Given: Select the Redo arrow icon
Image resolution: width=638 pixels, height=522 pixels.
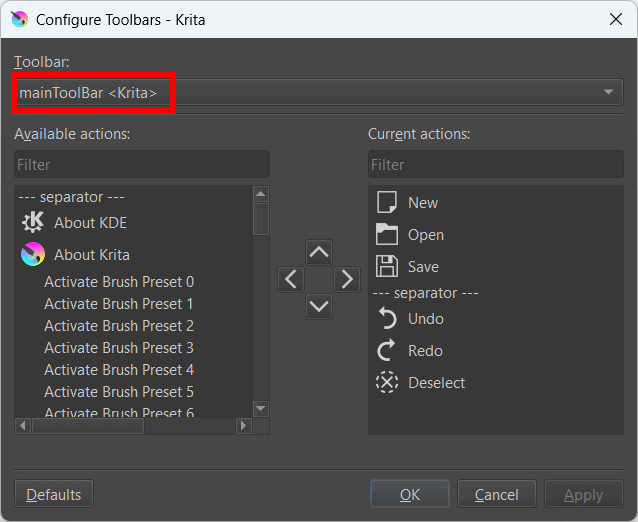Looking at the screenshot, I should coord(386,350).
